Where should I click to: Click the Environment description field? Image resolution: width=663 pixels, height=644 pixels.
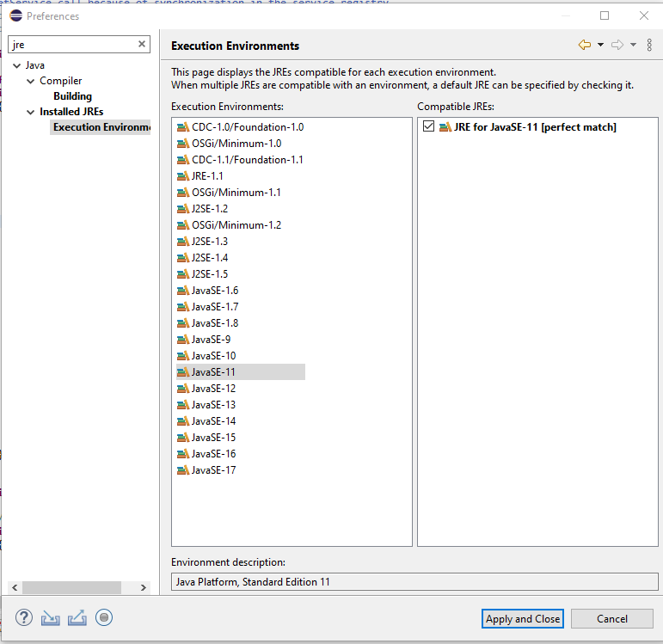pos(414,582)
